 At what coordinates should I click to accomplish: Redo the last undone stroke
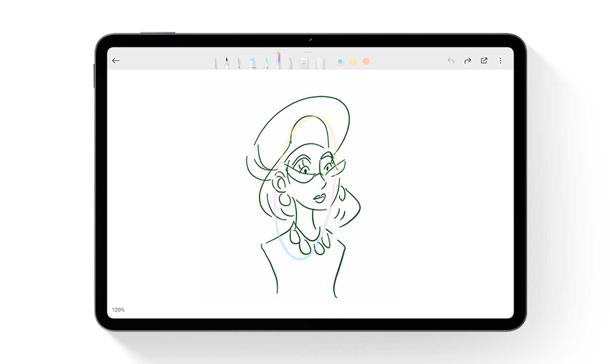click(467, 61)
